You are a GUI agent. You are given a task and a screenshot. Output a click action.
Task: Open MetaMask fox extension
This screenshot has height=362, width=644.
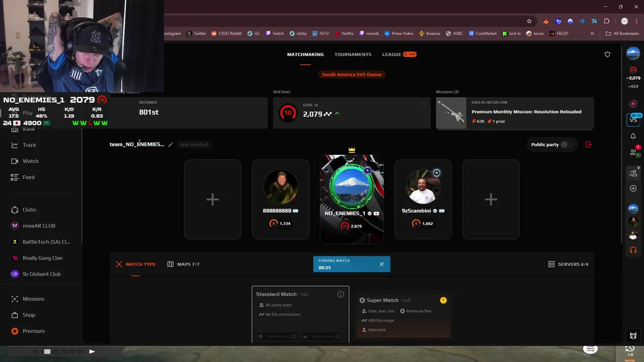546,21
